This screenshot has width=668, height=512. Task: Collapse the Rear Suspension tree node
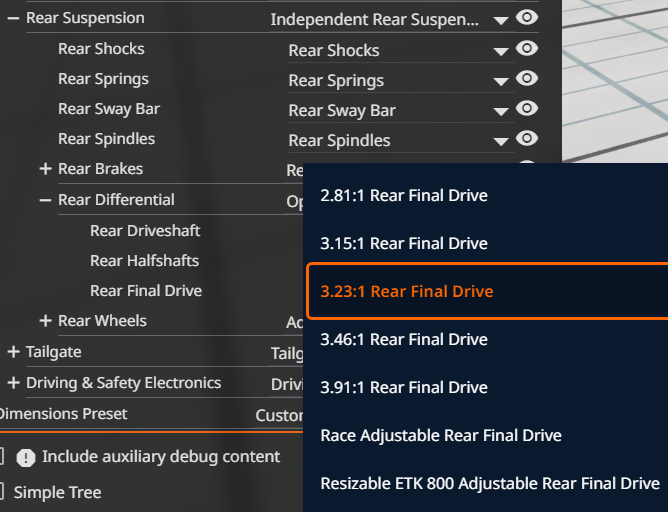pyautogui.click(x=13, y=18)
